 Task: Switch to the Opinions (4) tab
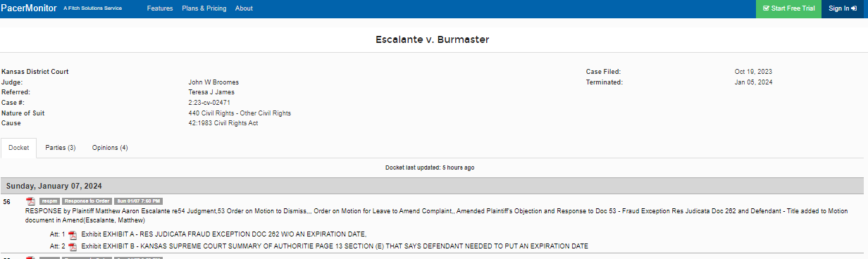click(x=110, y=148)
